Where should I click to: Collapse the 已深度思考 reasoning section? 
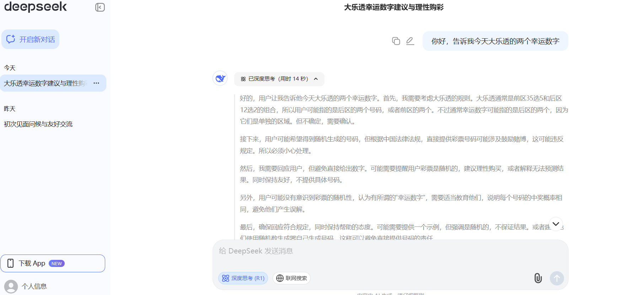[279, 79]
